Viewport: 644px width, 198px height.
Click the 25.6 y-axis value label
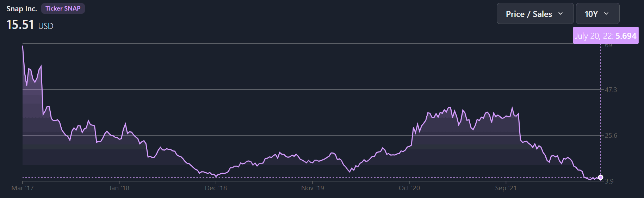click(x=611, y=136)
